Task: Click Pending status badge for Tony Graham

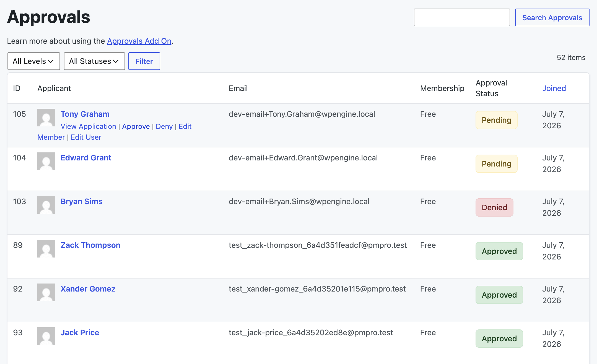Action: coord(497,120)
